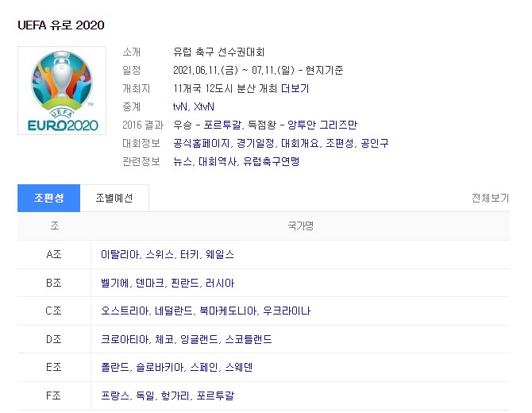
Task: Open the 뉴스 link
Action: pos(183,161)
